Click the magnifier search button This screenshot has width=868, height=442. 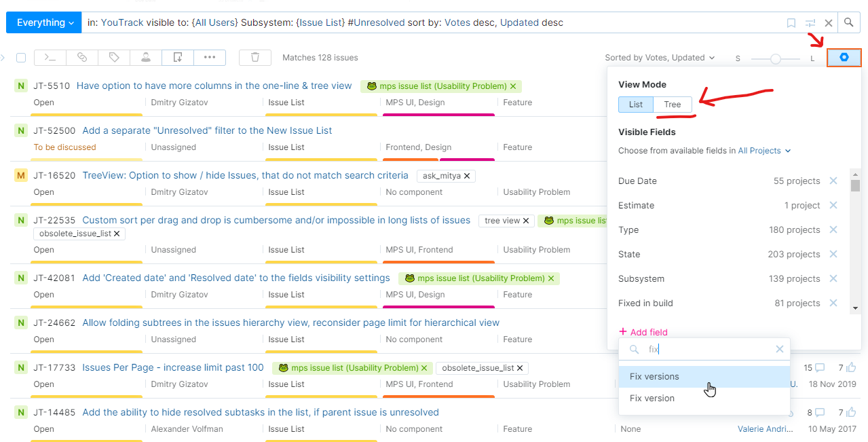pyautogui.click(x=848, y=23)
